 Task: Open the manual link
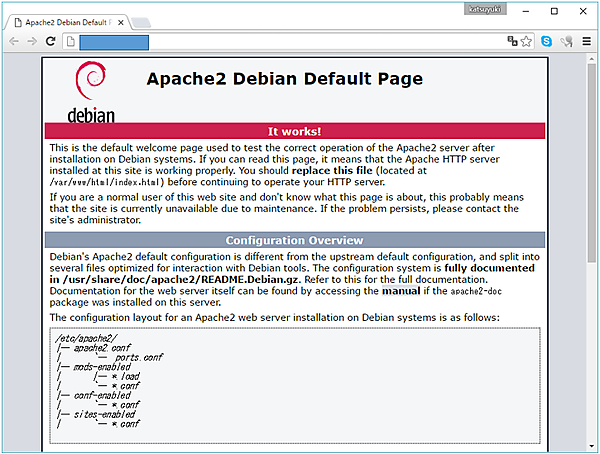point(401,291)
